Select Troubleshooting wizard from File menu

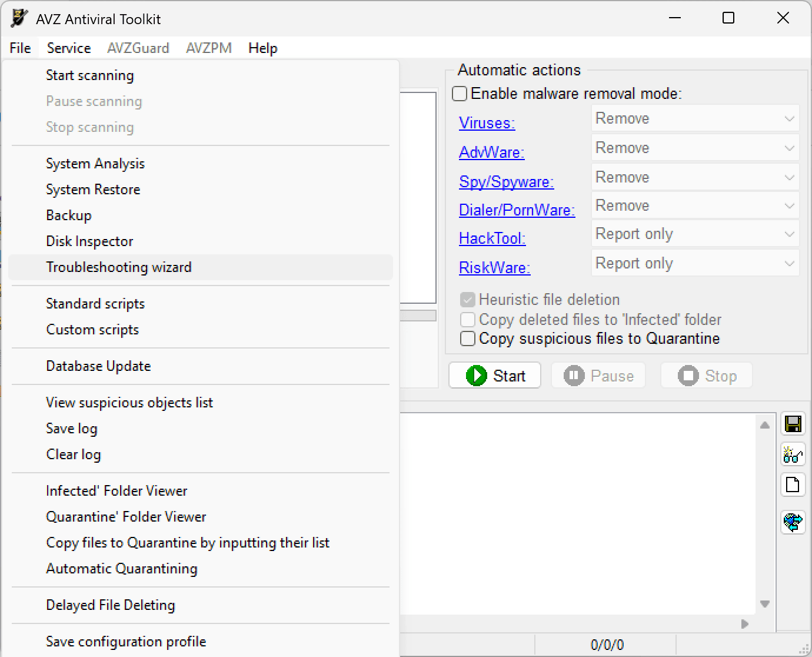(x=119, y=267)
